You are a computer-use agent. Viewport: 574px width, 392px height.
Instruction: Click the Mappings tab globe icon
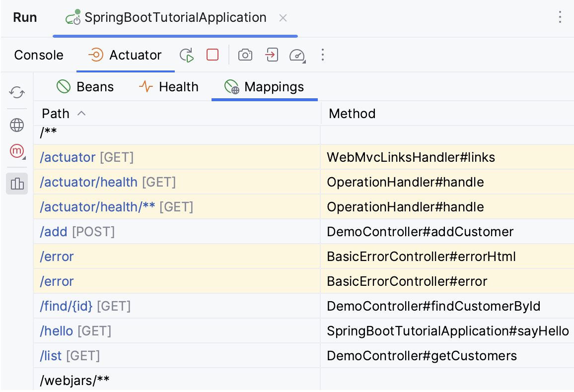[x=232, y=87]
